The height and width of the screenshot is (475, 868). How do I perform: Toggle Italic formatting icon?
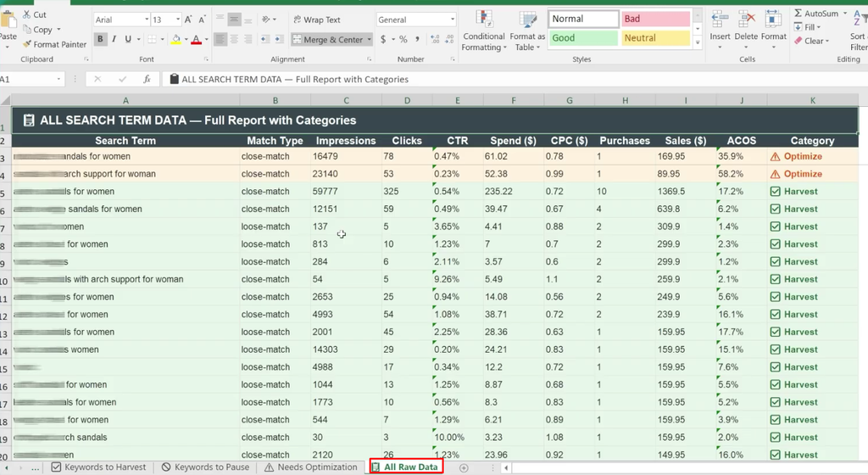(114, 39)
